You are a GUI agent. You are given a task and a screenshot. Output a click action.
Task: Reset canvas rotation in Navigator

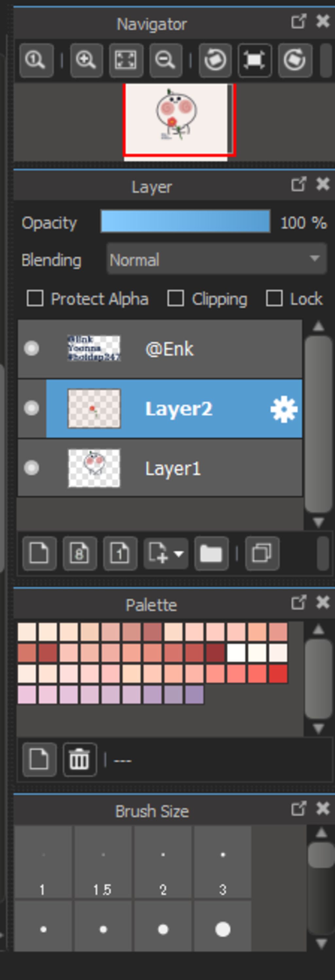(x=255, y=60)
